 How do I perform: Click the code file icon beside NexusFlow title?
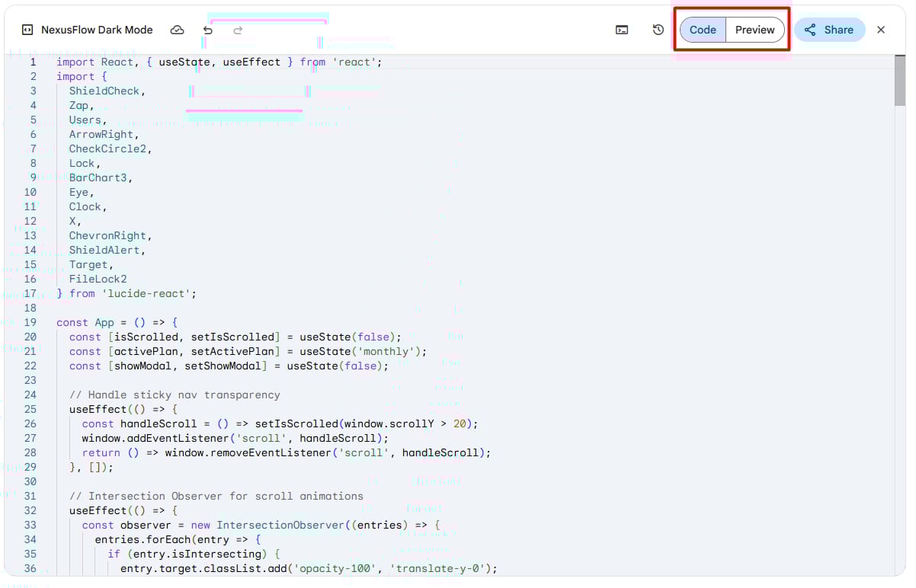click(27, 30)
